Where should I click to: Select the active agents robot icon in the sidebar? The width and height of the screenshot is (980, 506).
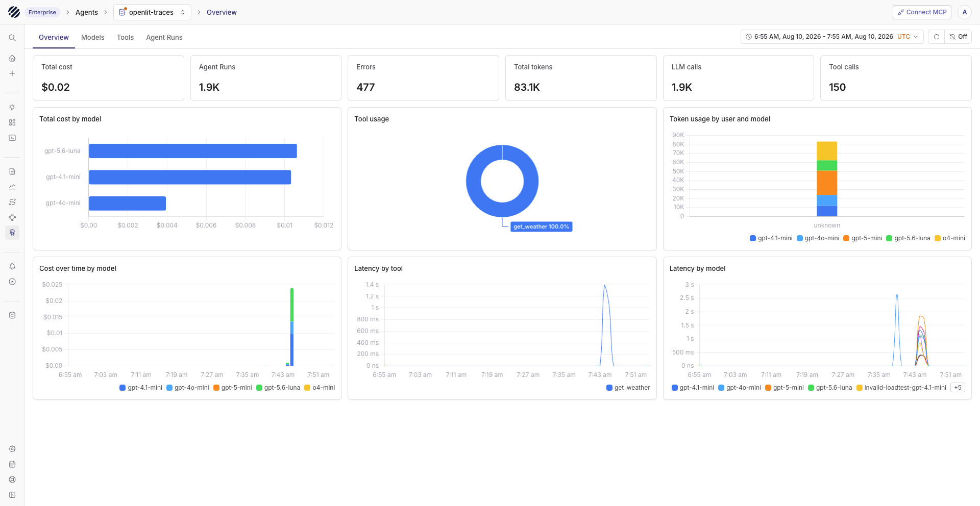tap(12, 233)
